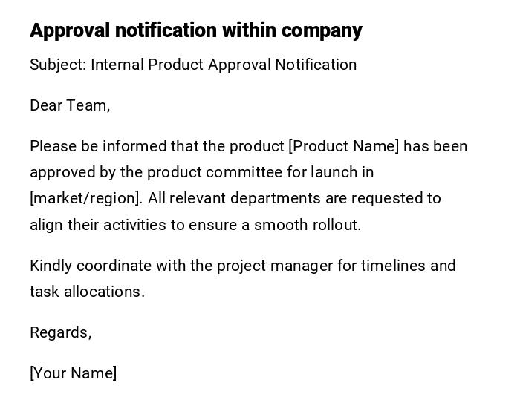
Task: Place cursor on "[Your Name]" placeholder
Action: click(x=73, y=373)
